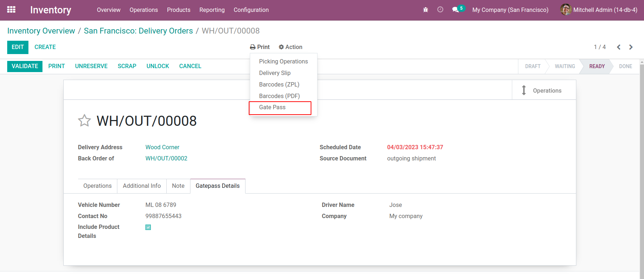Open the Products top menu
Viewport: 644px width, 279px height.
[179, 10]
